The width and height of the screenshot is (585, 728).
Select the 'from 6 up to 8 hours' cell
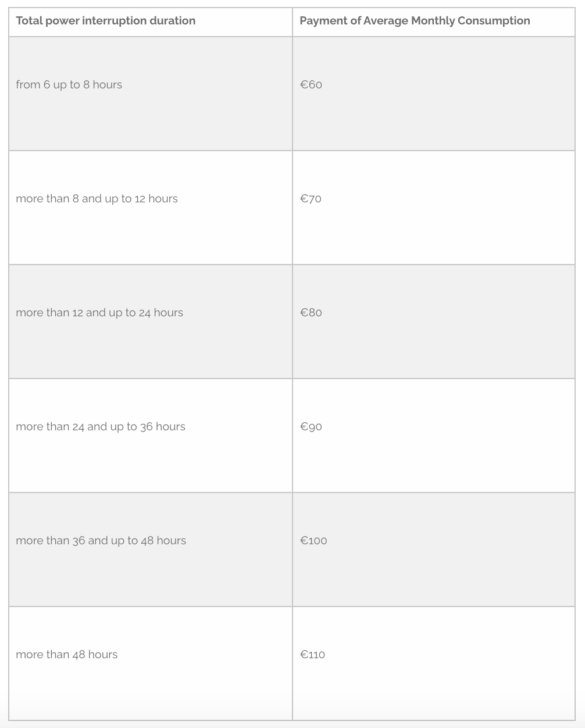point(69,85)
